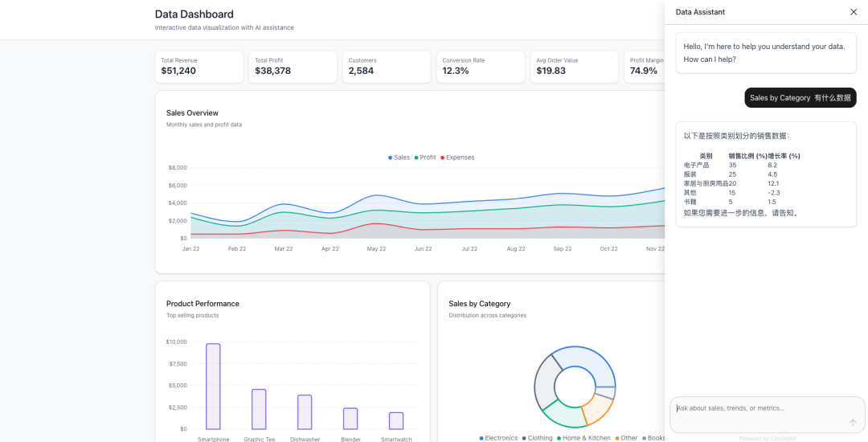Click the Smartphone bar in chart
The height and width of the screenshot is (442, 868).
click(213, 386)
